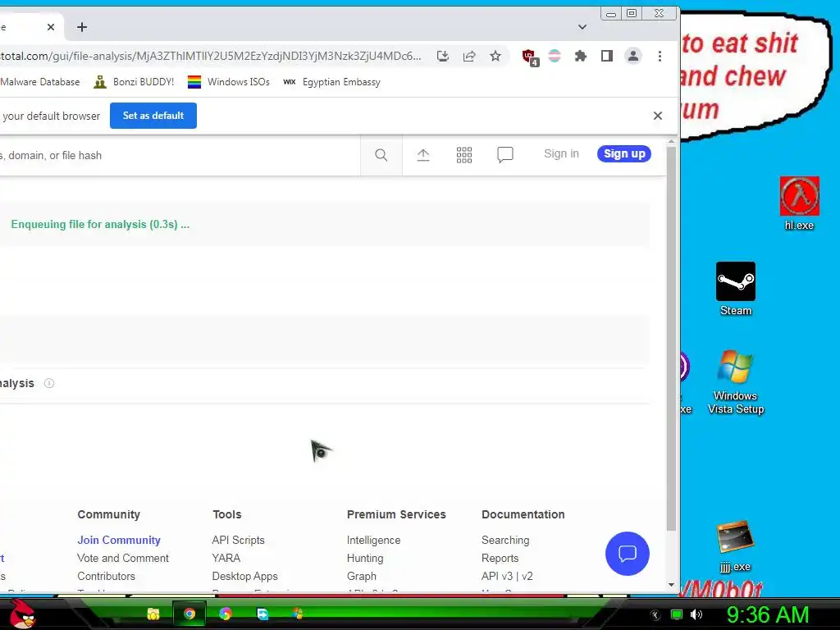Click the page vertical scrollbar thumb
This screenshot has height=630, width=840.
(x=671, y=339)
